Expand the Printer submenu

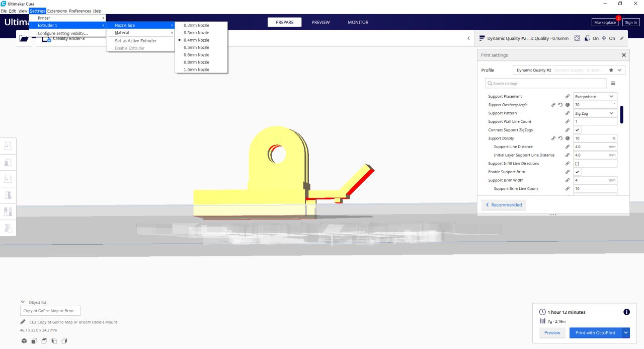(x=67, y=18)
